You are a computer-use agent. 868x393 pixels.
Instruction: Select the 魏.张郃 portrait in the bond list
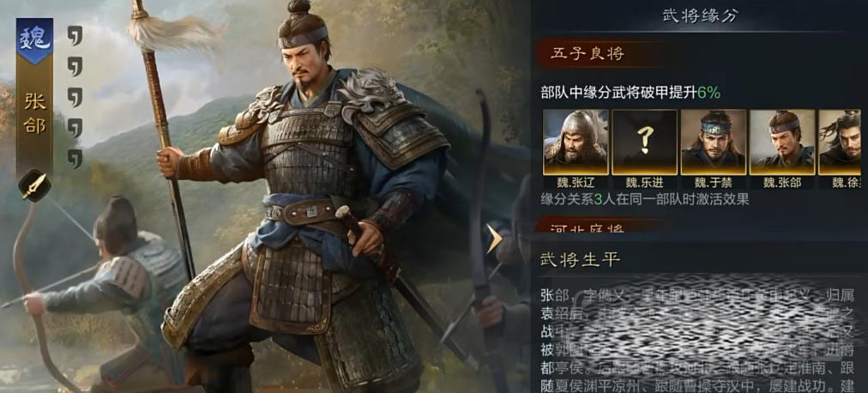pos(782,142)
